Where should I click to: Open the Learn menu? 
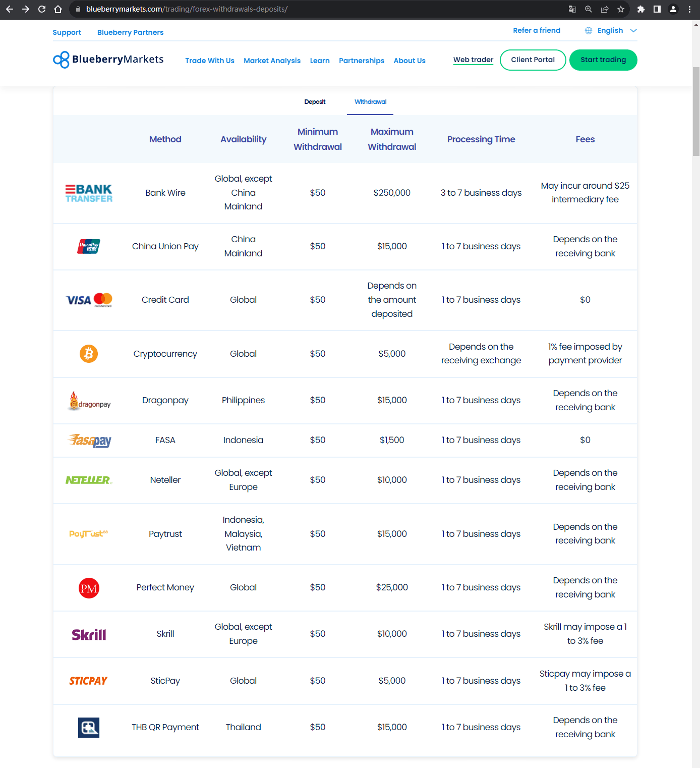(x=320, y=61)
